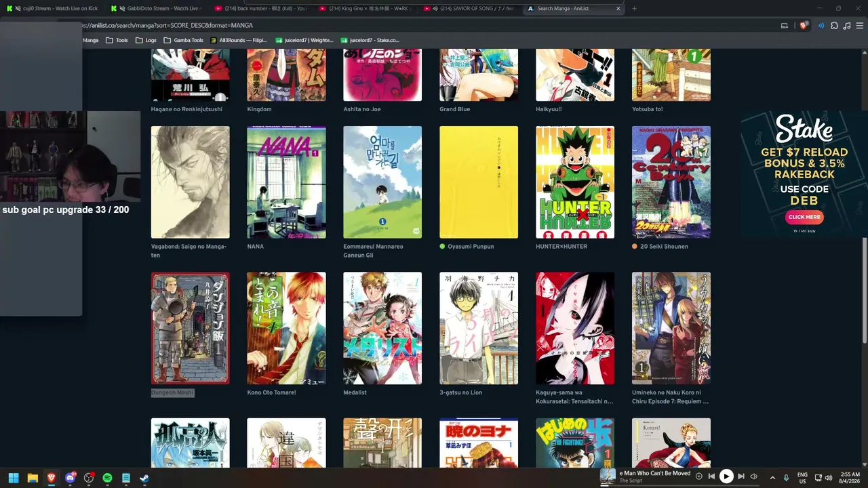This screenshot has width=868, height=488.
Task: Click the media player volume icon
Action: pyautogui.click(x=753, y=476)
